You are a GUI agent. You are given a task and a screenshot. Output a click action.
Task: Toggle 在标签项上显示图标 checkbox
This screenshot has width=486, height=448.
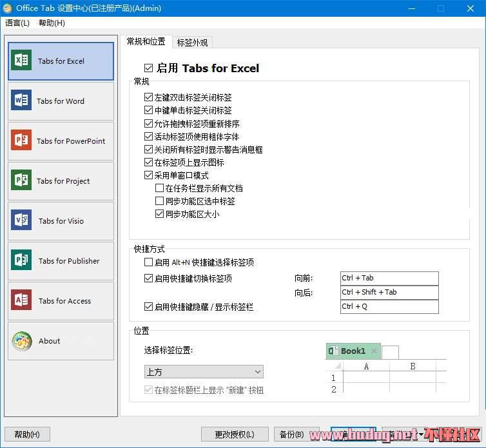(x=148, y=162)
